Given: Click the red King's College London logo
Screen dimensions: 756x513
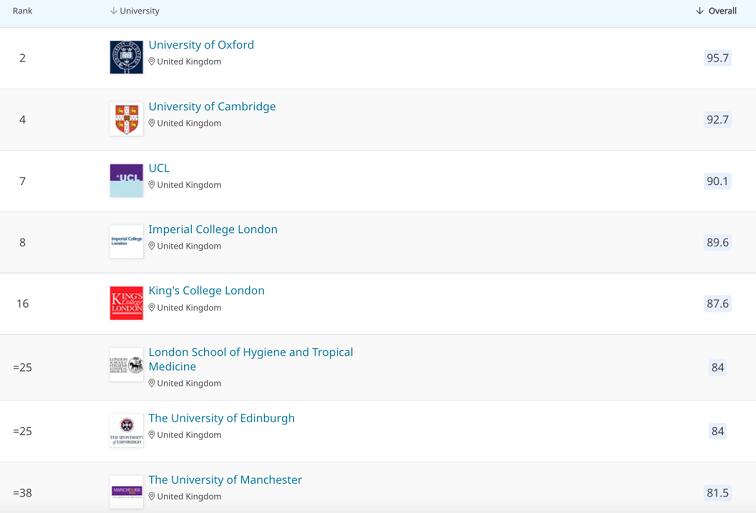Looking at the screenshot, I should click(x=126, y=303).
